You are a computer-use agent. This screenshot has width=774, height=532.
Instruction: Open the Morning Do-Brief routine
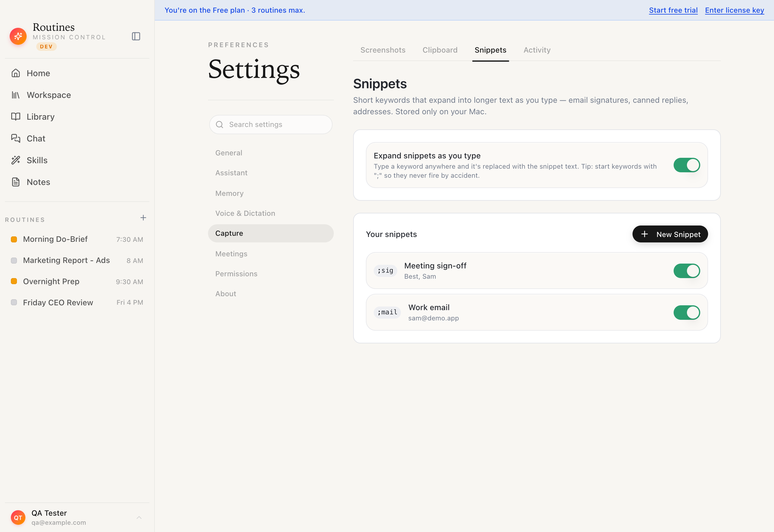point(77,239)
